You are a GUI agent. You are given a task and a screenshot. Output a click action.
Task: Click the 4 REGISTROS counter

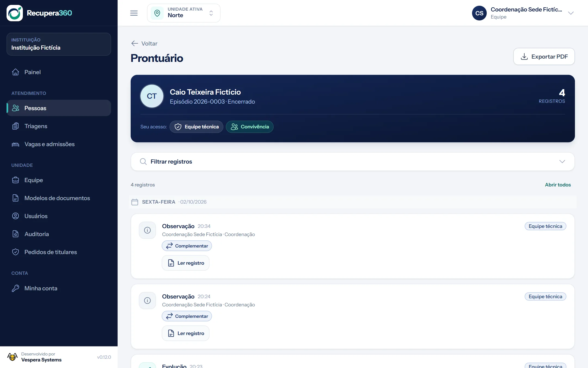point(552,96)
